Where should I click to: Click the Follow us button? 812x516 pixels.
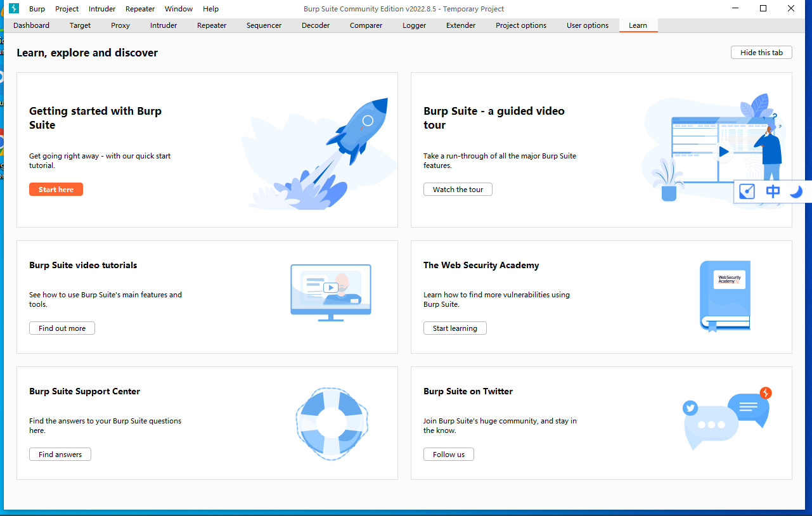tap(449, 455)
